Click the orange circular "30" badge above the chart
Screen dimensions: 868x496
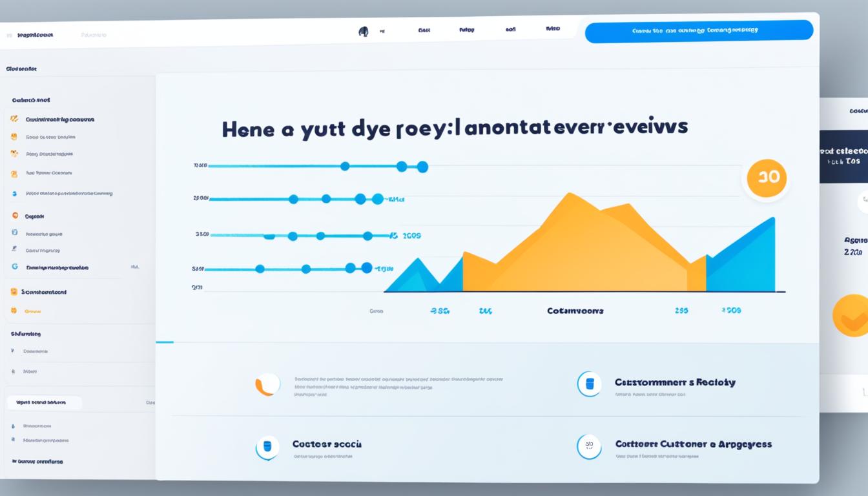coord(767,177)
